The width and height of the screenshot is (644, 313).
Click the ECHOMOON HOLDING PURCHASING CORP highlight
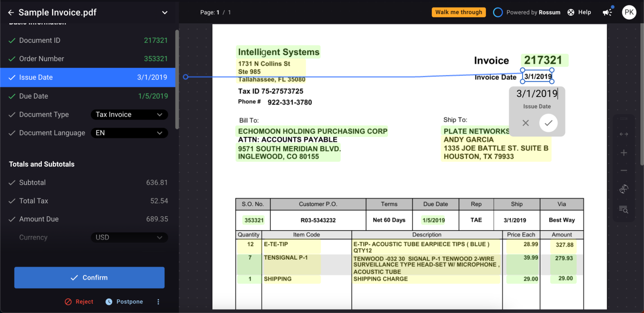pos(312,131)
